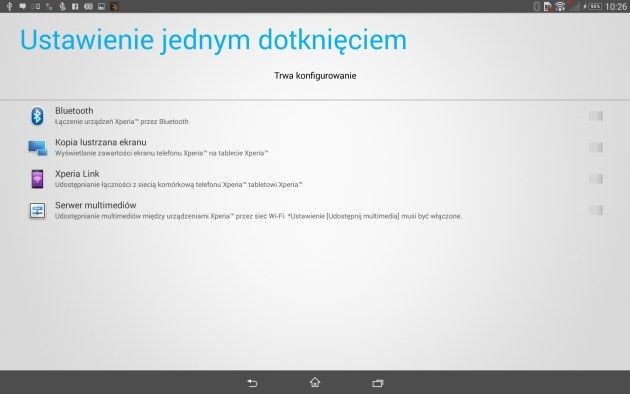
Task: Select the 'Bluetooth' row title
Action: [x=74, y=111]
